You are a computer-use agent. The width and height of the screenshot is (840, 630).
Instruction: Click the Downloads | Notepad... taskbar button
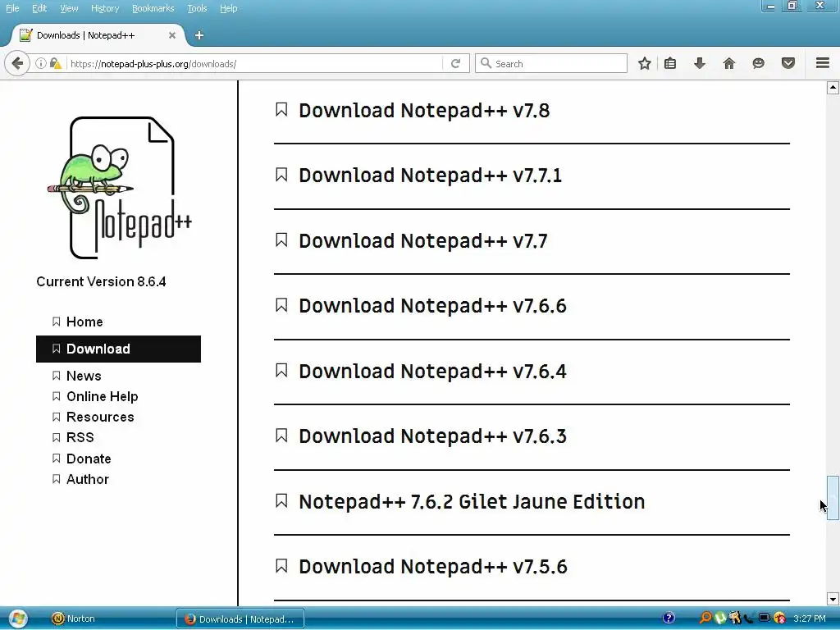(240, 619)
